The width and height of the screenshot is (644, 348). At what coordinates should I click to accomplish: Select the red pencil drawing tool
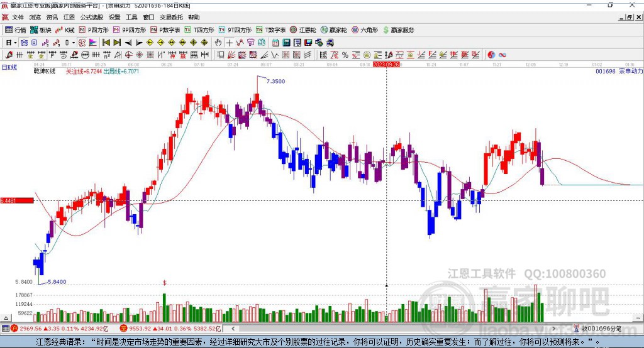(9, 55)
